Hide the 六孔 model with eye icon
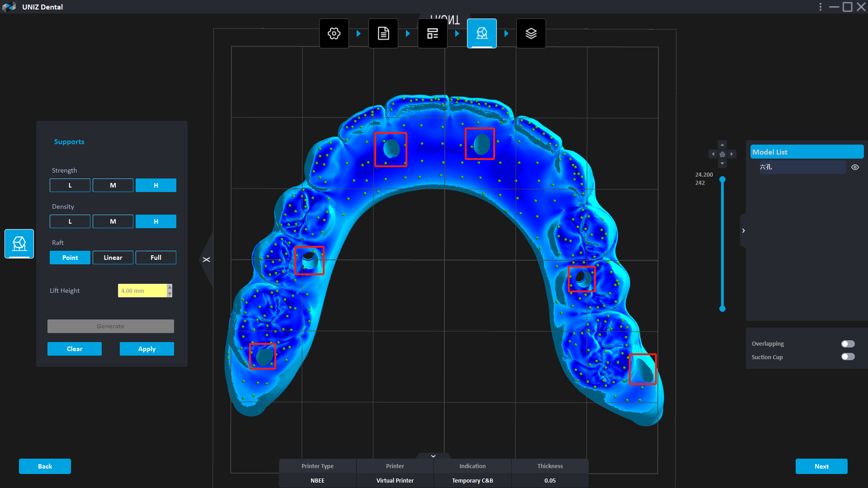 (x=855, y=167)
